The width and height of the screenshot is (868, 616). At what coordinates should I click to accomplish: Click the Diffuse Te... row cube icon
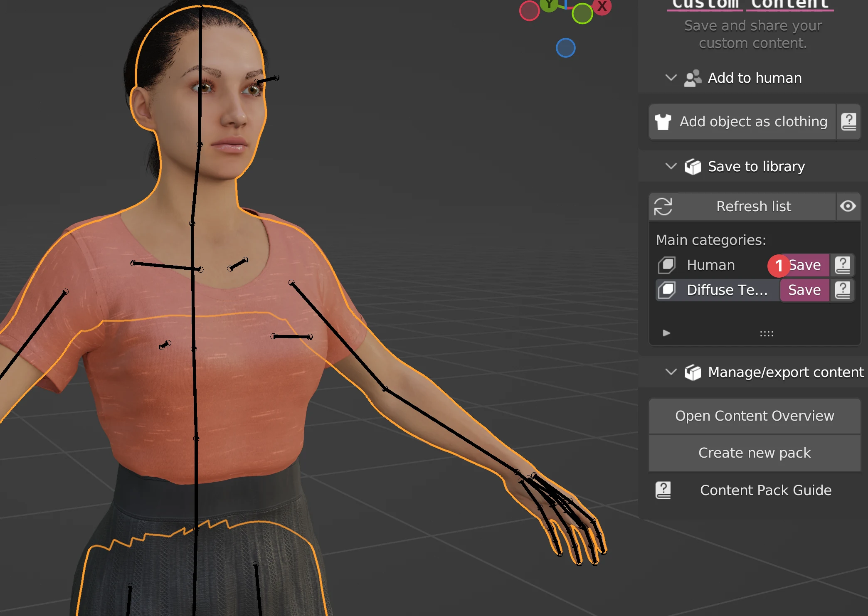click(x=667, y=290)
